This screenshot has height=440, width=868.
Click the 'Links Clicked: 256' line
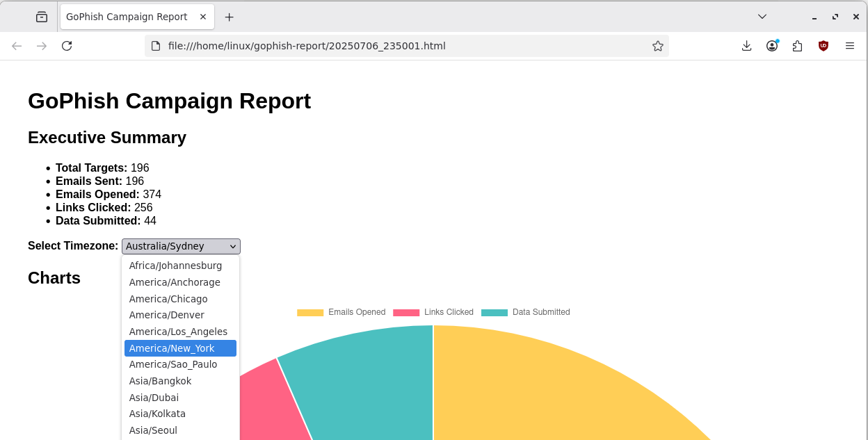[104, 208]
